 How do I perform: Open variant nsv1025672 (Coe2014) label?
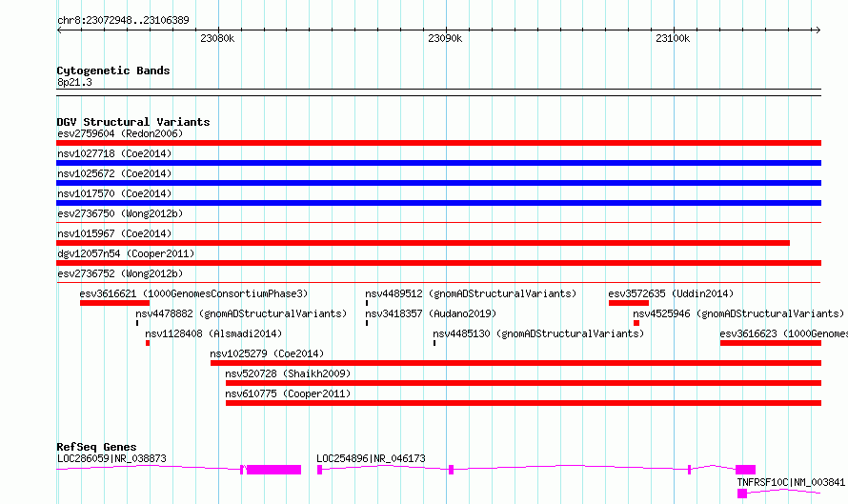point(114,173)
